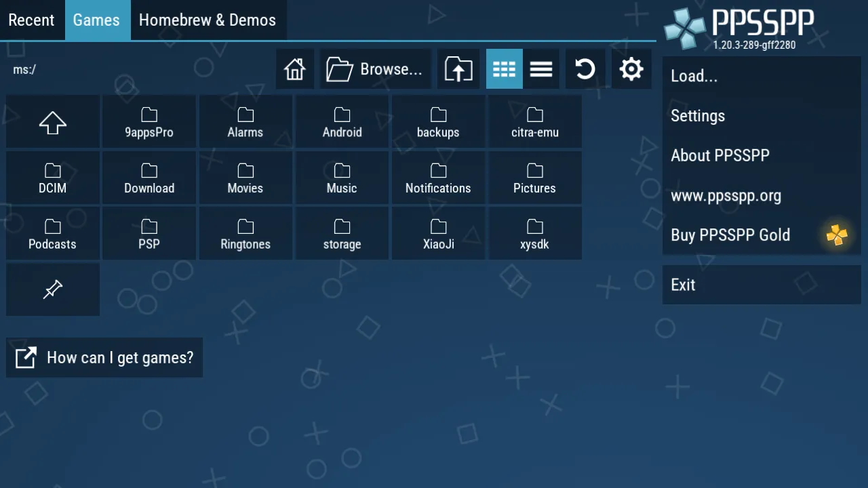Open the PSP folder
This screenshot has height=488, width=868.
(149, 234)
